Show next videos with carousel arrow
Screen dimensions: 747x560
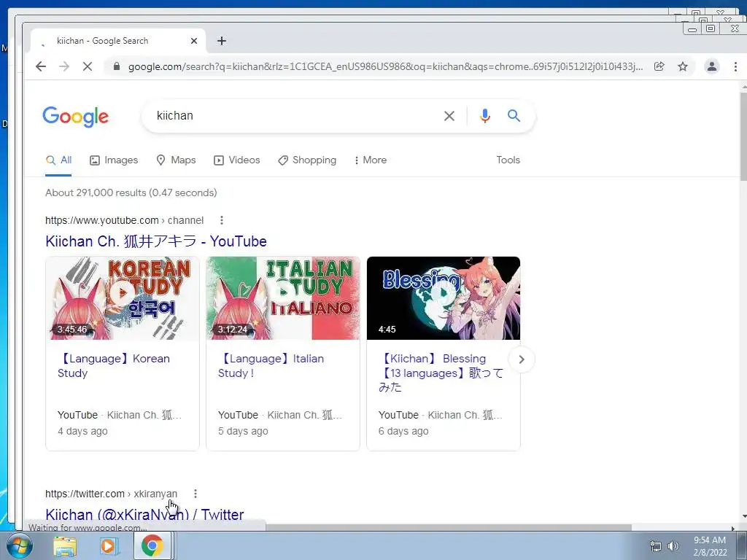(522, 359)
